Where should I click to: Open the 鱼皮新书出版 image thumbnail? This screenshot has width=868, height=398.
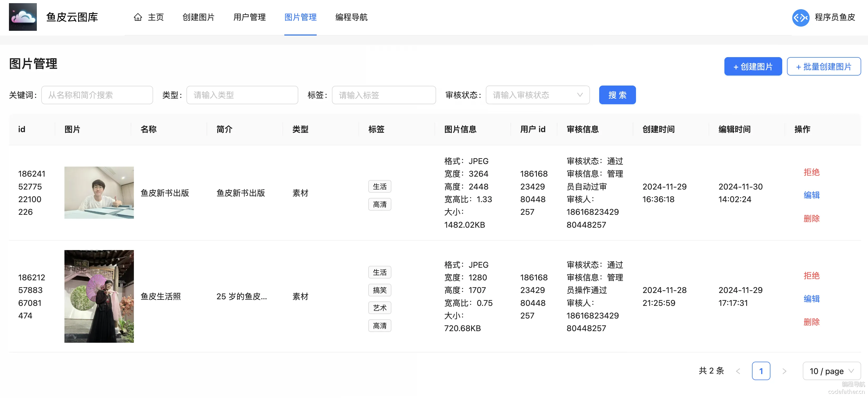coord(99,193)
